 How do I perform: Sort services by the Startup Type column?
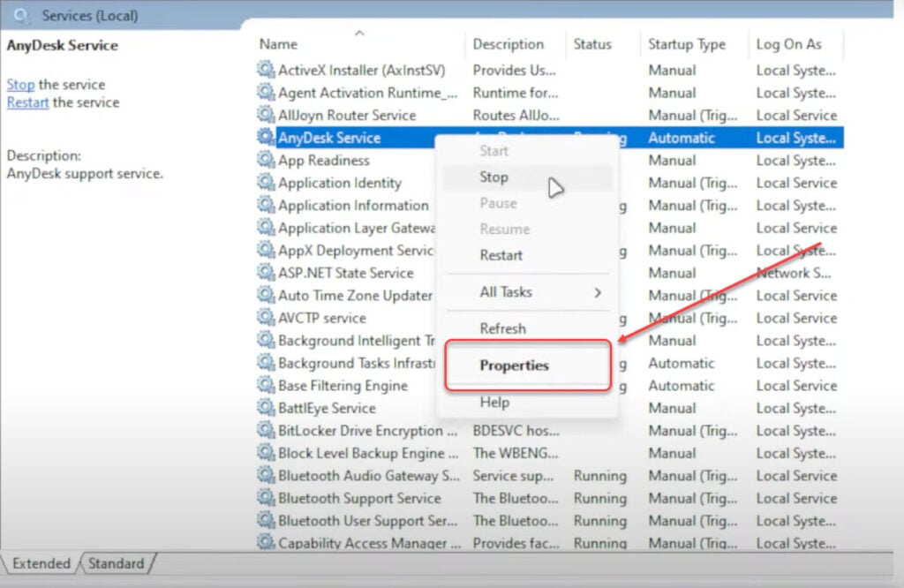pyautogui.click(x=686, y=44)
